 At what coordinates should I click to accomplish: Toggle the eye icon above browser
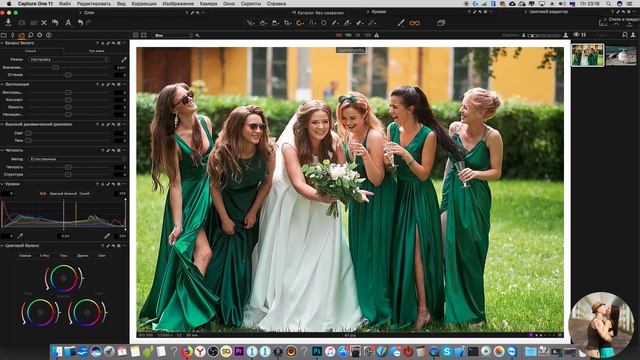576,35
